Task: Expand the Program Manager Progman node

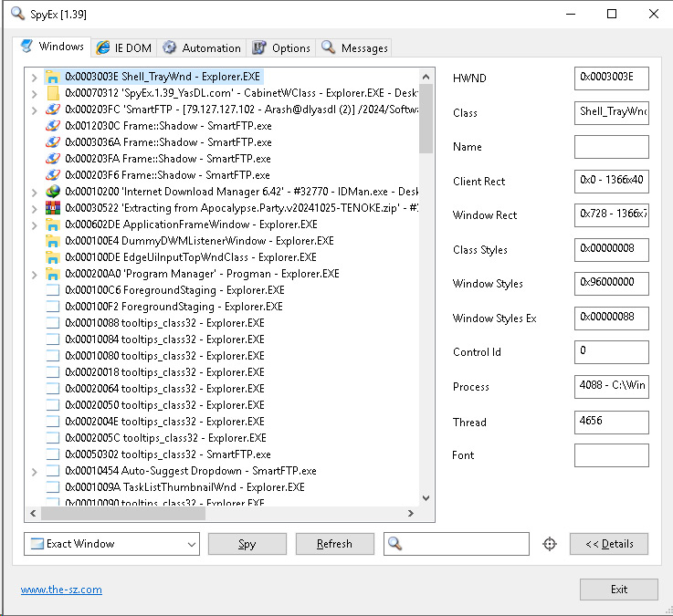Action: [35, 275]
